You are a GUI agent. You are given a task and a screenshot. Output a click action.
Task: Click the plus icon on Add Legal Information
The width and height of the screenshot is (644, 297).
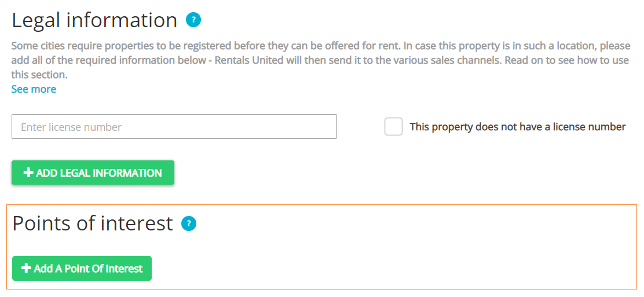point(28,173)
